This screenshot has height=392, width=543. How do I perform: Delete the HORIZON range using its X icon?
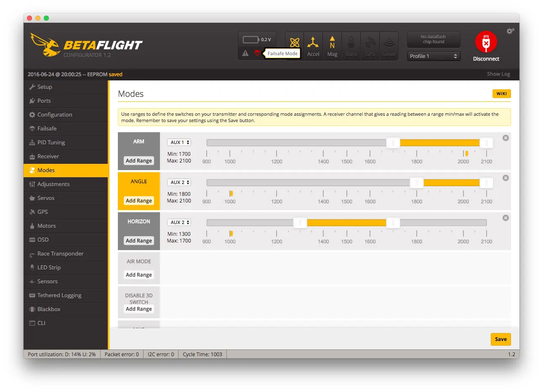[x=506, y=218]
